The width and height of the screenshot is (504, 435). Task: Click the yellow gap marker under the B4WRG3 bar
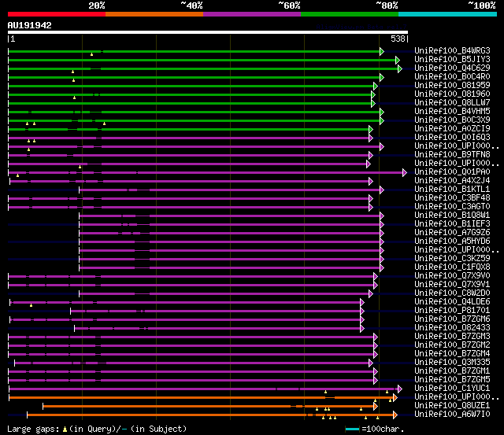[91, 54]
